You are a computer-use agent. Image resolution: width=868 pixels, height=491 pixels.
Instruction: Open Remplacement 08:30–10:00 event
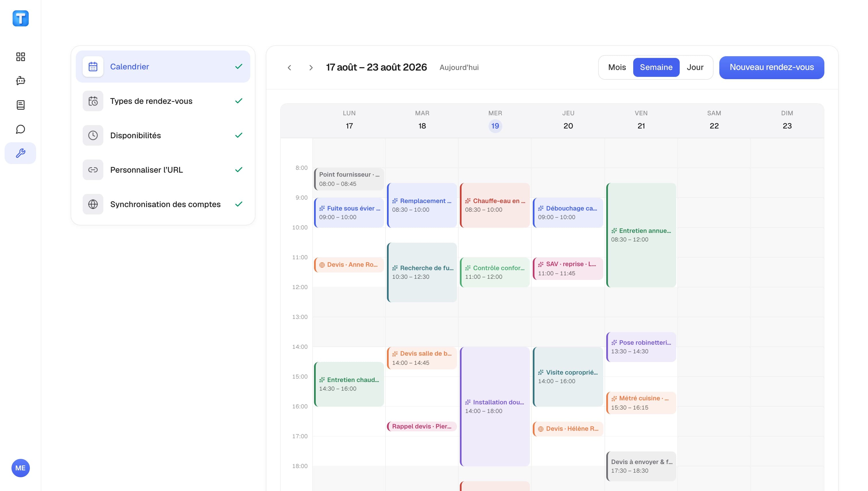422,205
